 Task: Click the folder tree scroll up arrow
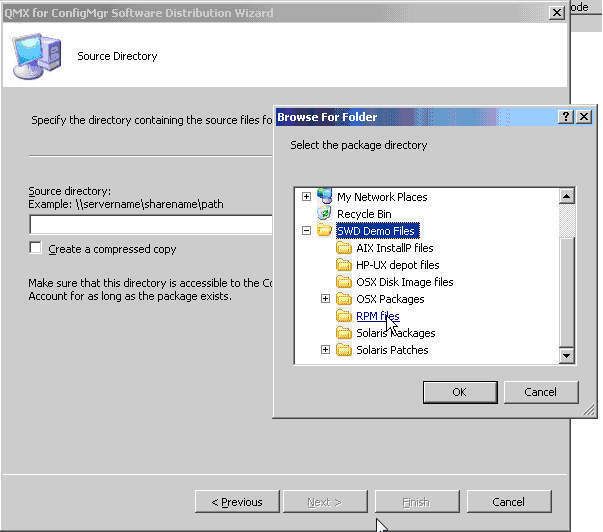(566, 196)
